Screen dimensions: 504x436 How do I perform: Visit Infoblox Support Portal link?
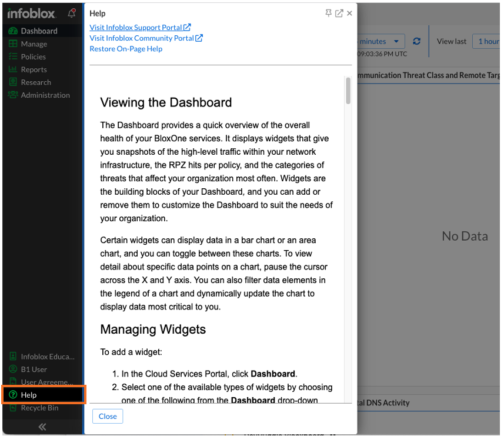tap(140, 27)
